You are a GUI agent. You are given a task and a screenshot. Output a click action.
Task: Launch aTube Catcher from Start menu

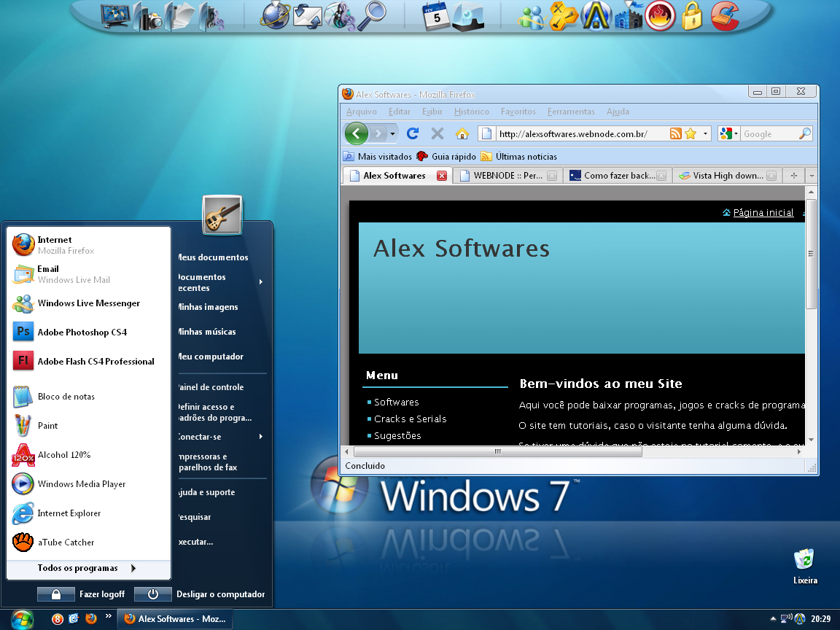[x=66, y=542]
